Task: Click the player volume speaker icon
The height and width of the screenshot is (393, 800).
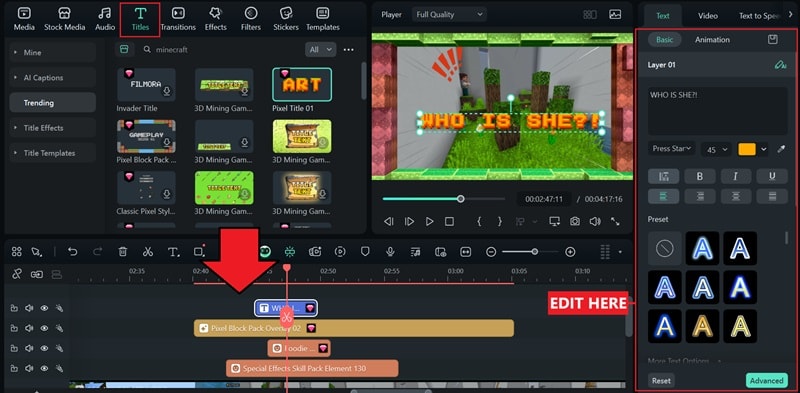Action: (x=595, y=222)
